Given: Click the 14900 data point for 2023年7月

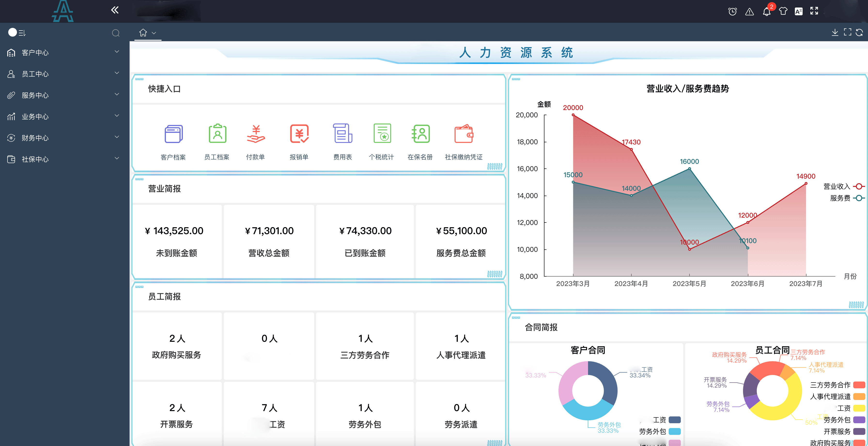Looking at the screenshot, I should tap(806, 183).
